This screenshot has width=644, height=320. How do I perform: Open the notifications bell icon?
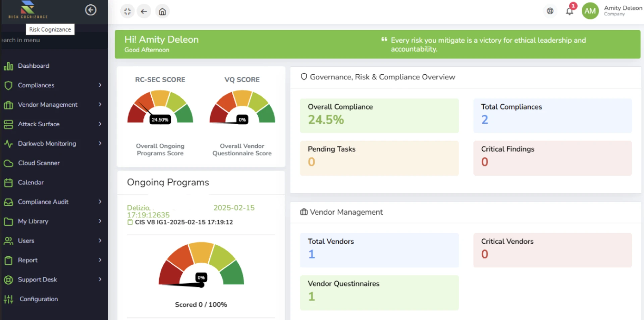[x=569, y=11]
